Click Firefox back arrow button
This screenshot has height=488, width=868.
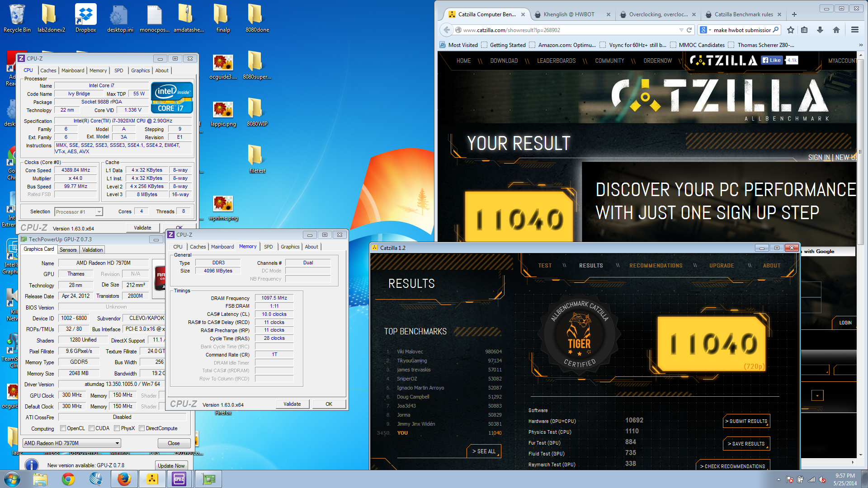tap(447, 30)
